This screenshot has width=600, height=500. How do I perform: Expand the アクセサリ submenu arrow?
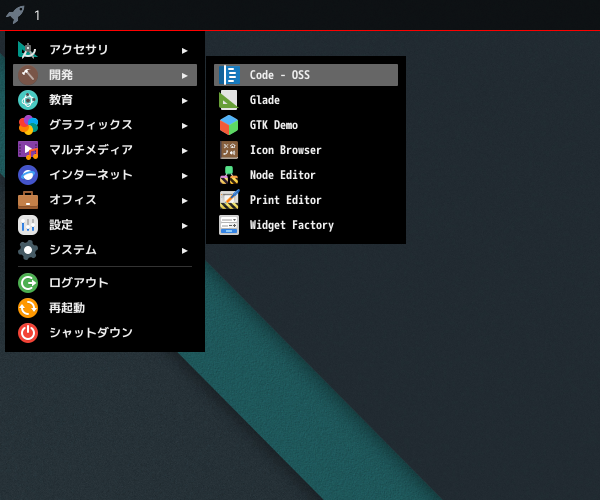point(184,50)
